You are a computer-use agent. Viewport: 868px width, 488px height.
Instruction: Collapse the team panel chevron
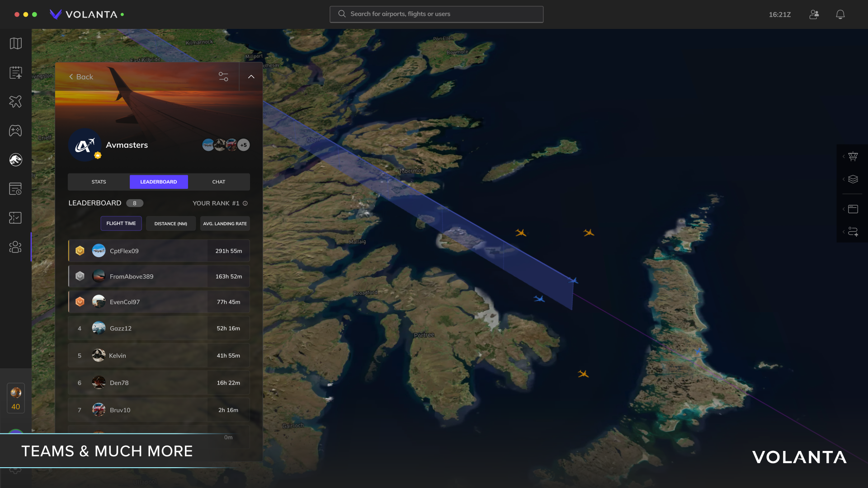pos(251,76)
